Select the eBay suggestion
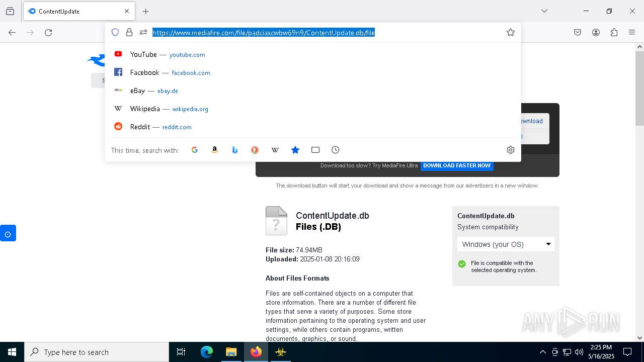Screen dimensions: 644x362 (313, 90)
